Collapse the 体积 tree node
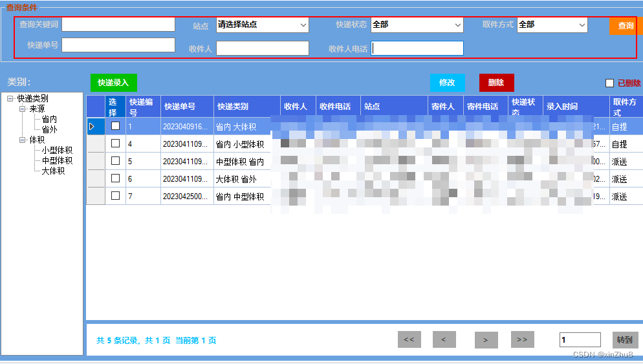 (23, 140)
